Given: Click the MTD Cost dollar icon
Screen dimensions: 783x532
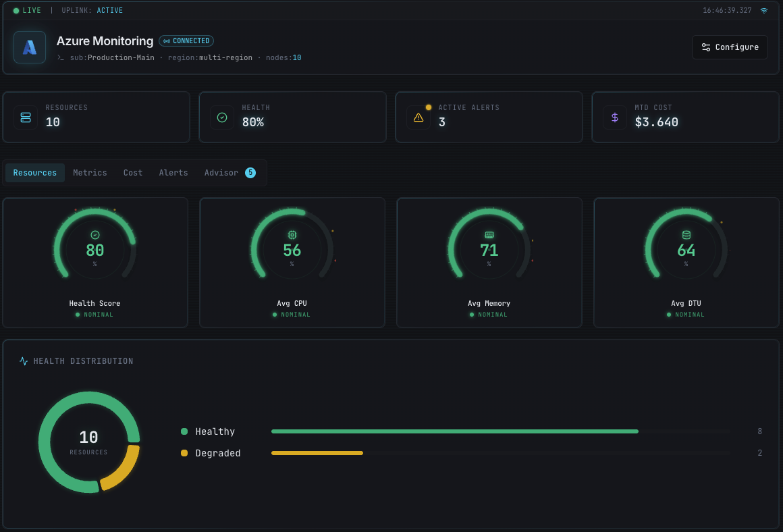Looking at the screenshot, I should (x=615, y=117).
